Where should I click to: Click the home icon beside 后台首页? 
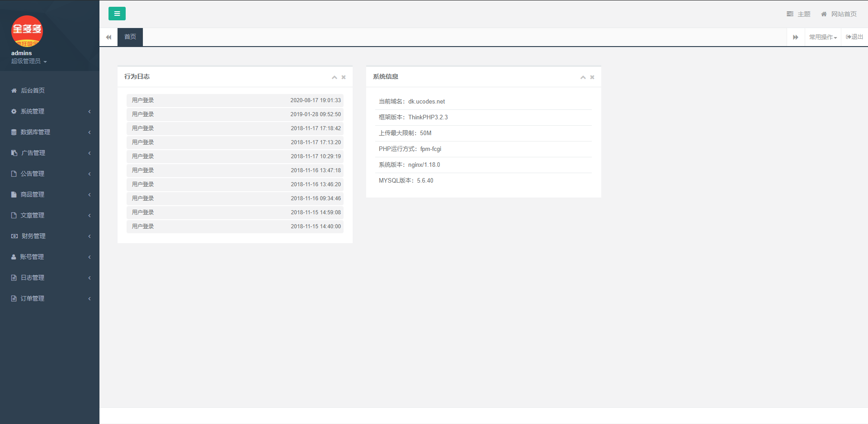click(x=14, y=90)
